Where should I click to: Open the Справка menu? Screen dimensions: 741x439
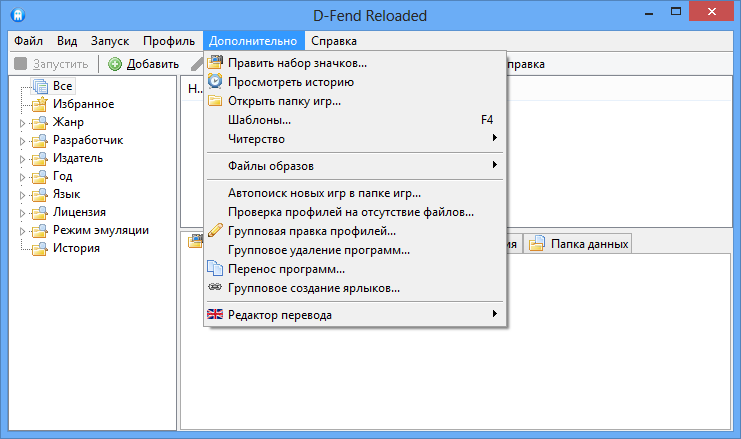[333, 41]
